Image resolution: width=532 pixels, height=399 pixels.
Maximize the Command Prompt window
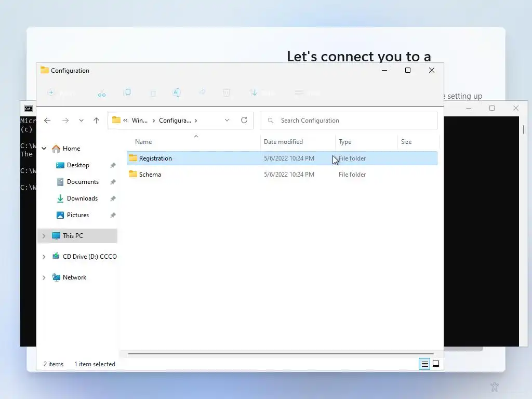pos(492,108)
